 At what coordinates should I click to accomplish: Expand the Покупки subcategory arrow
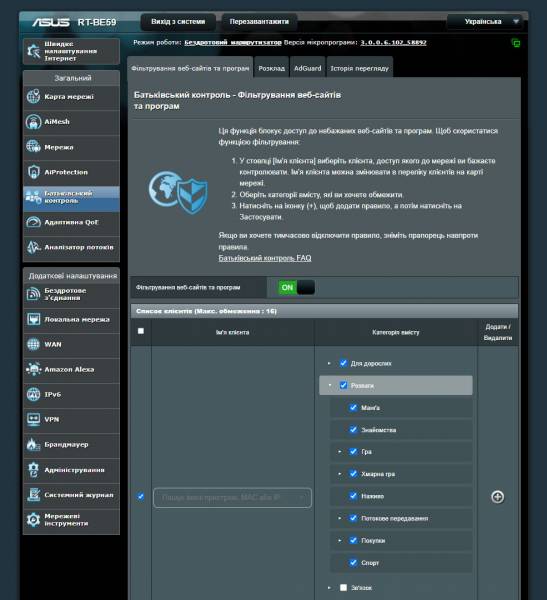(340, 540)
